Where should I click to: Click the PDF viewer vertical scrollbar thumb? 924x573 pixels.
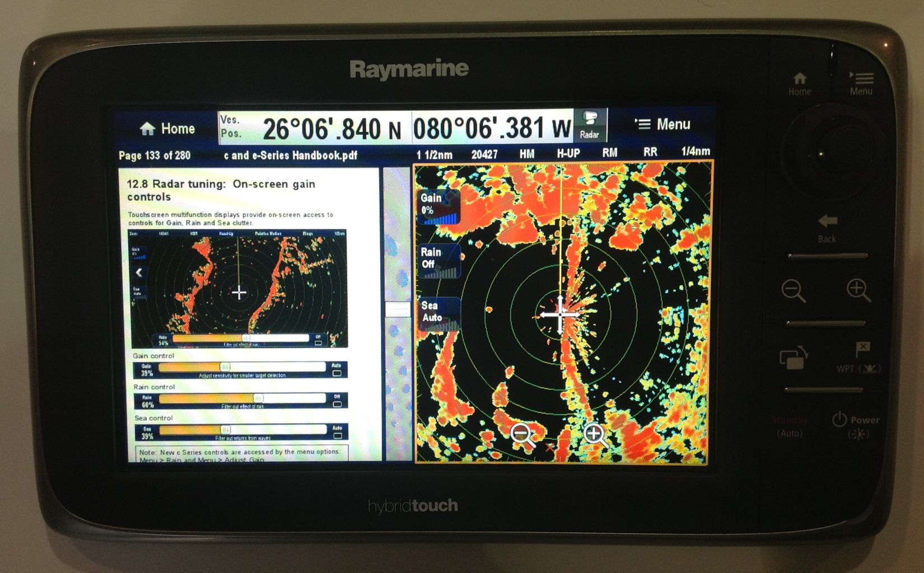[x=398, y=309]
